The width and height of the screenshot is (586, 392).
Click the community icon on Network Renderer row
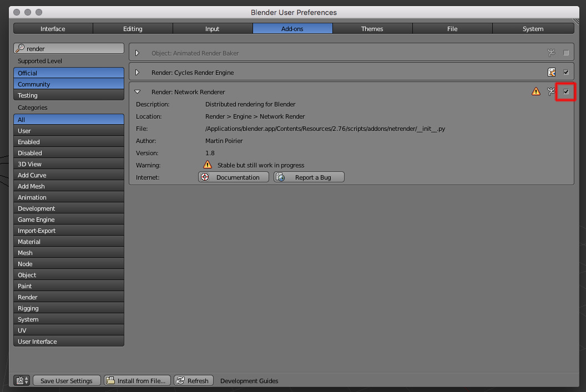pyautogui.click(x=551, y=91)
